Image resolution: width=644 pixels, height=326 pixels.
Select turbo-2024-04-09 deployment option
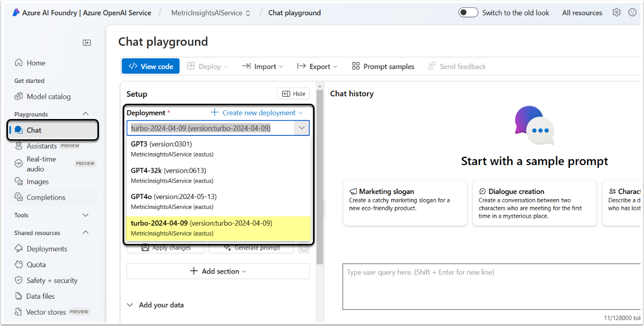pos(218,228)
